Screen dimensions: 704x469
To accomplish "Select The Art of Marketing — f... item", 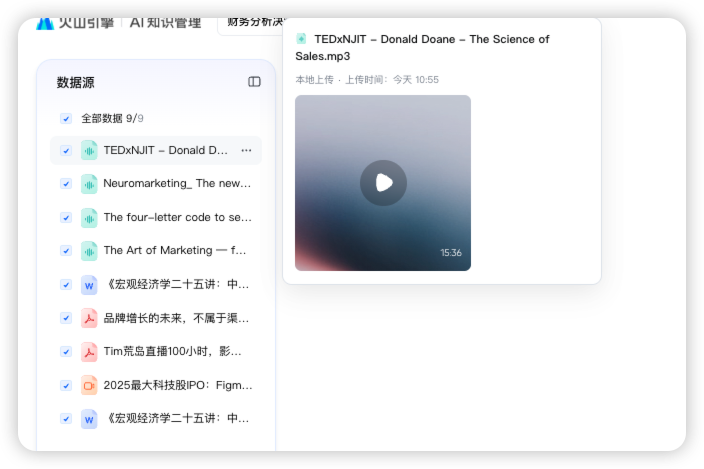I will (175, 251).
